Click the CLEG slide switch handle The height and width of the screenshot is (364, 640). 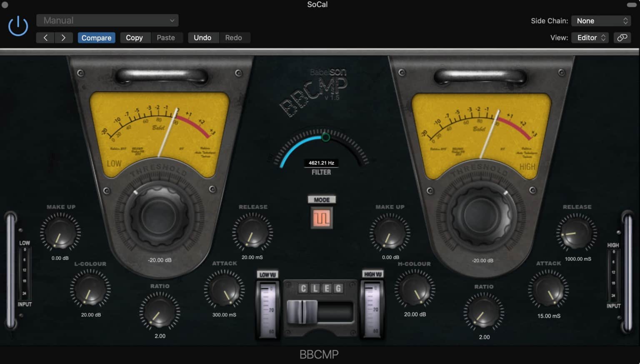point(302,312)
